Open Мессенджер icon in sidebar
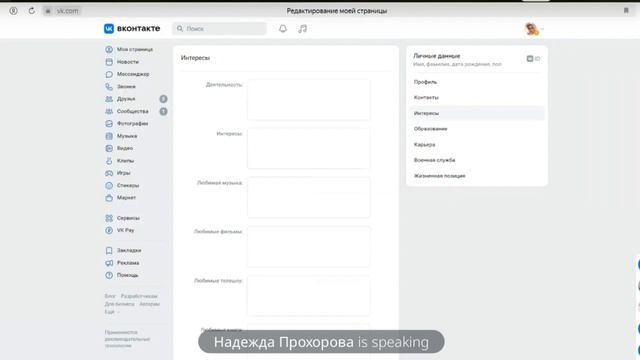Viewport: 640px width, 360px height. [109, 74]
